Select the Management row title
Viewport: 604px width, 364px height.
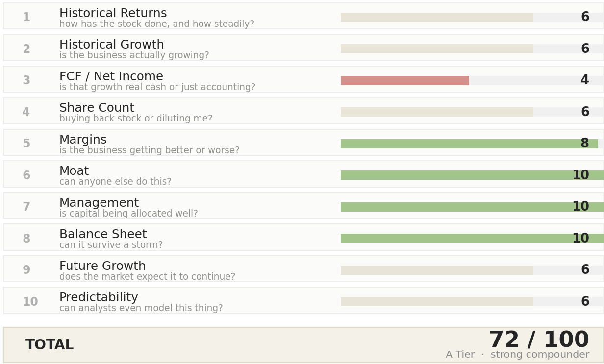pyautogui.click(x=99, y=203)
